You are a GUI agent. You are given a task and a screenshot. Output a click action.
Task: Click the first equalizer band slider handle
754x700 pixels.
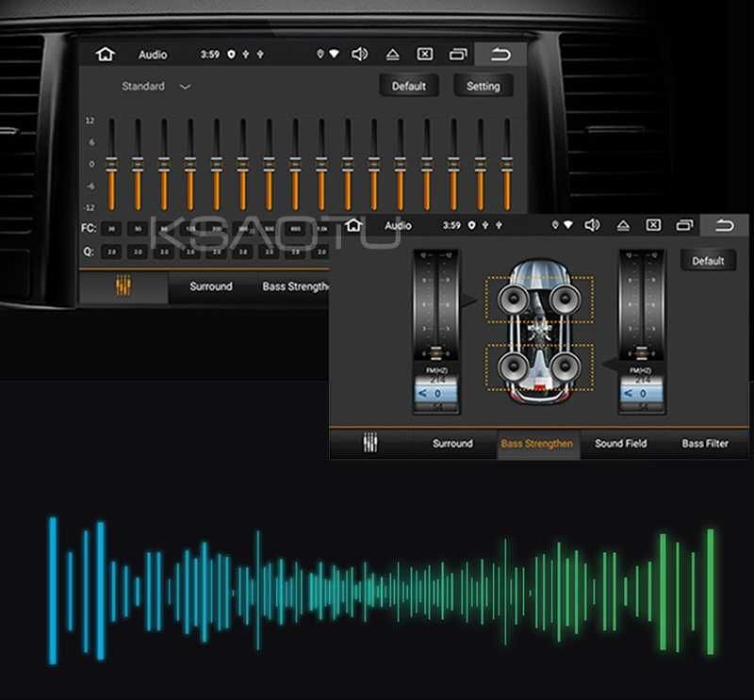click(111, 164)
